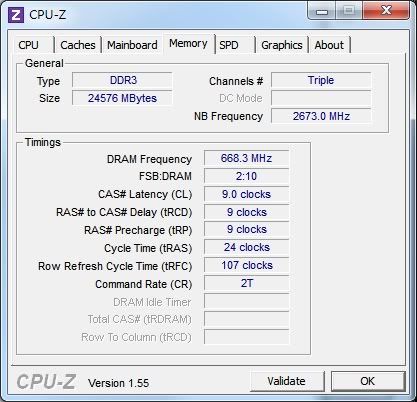Click the NB Frequency value field
The width and height of the screenshot is (417, 402).
321,116
